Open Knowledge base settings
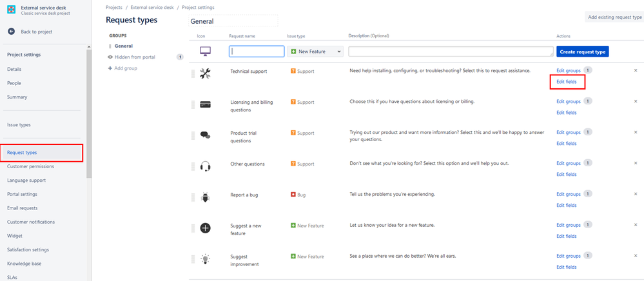 click(x=24, y=264)
